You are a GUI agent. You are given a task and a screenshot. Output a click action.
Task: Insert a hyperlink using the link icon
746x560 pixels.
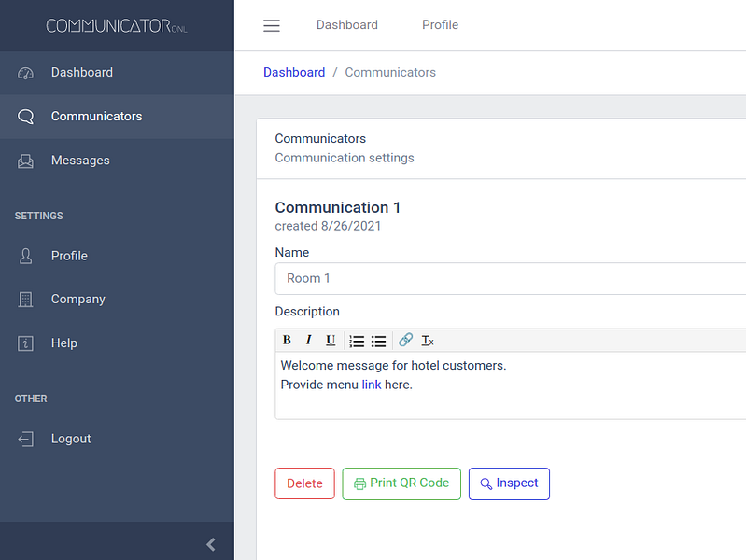[x=405, y=340]
